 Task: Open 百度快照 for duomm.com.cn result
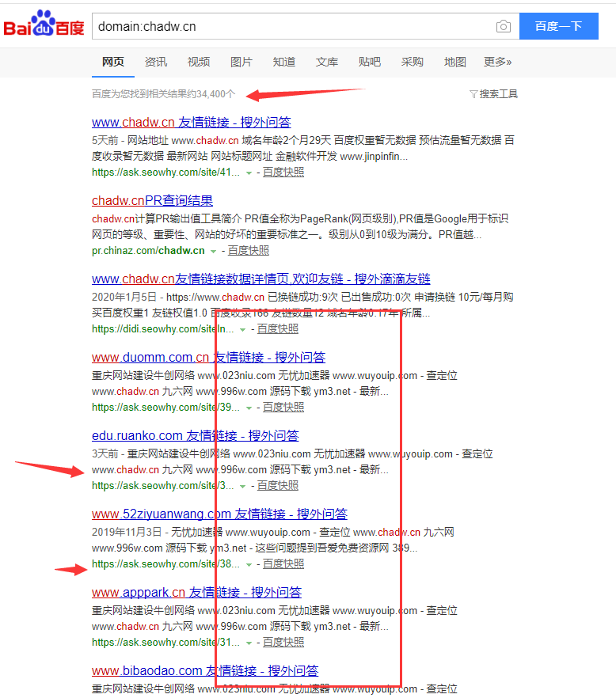tap(283, 408)
